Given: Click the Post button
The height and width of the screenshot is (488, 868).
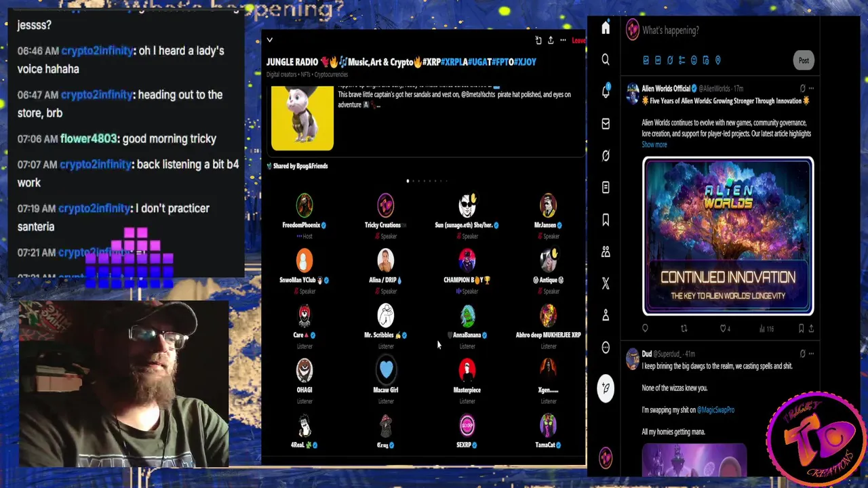Looking at the screenshot, I should click(x=804, y=60).
